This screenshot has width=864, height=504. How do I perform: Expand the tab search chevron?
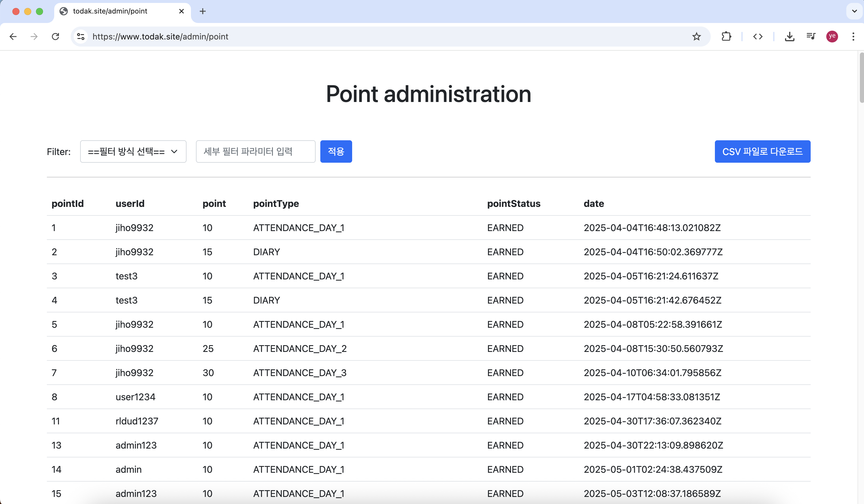tap(854, 11)
